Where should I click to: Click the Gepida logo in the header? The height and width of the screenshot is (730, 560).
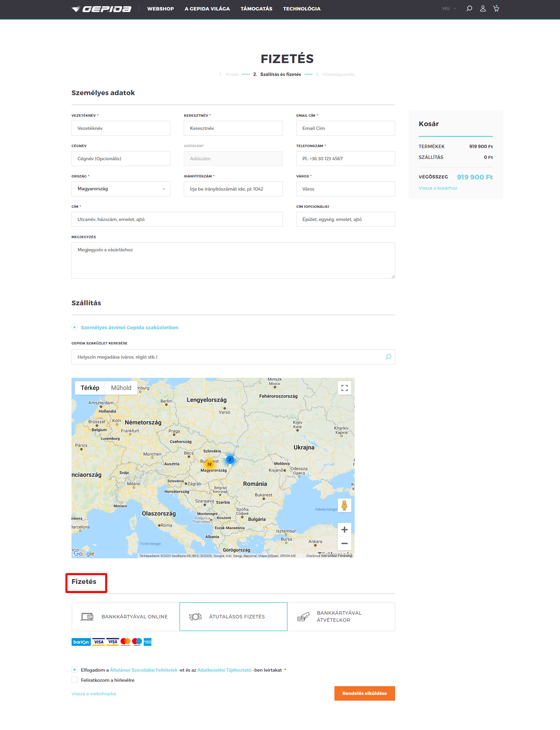coord(101,9)
